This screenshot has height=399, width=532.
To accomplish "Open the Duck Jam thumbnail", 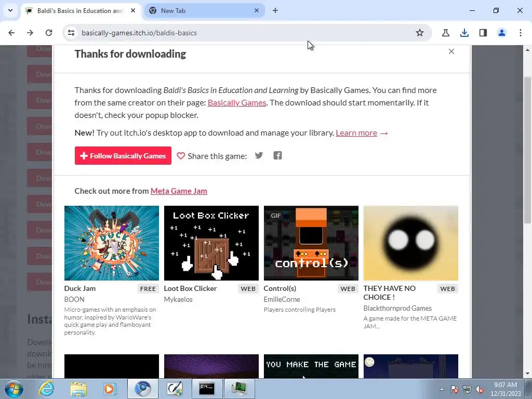I will click(x=112, y=243).
